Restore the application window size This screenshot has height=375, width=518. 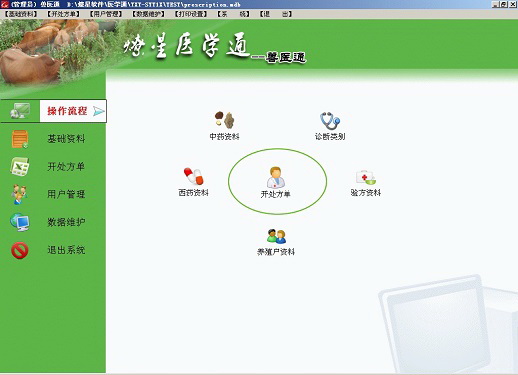click(x=504, y=4)
